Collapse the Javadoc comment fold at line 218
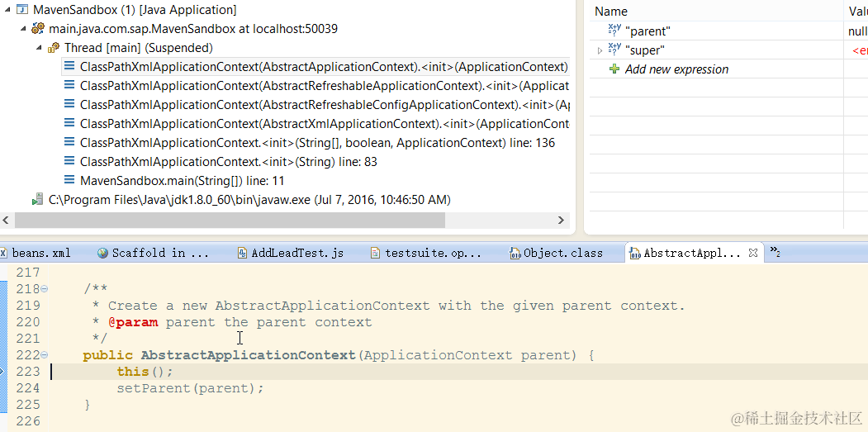Image resolution: width=868 pixels, height=432 pixels. click(x=45, y=289)
